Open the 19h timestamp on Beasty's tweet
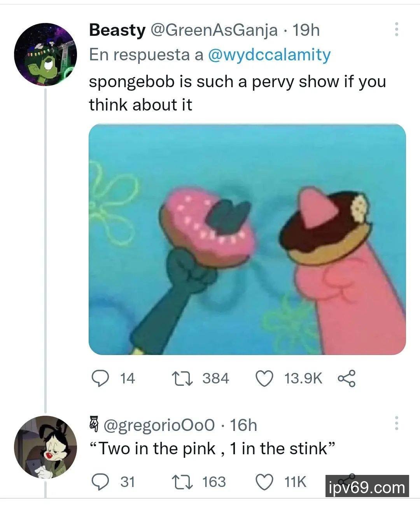The height and width of the screenshot is (508, 420). pyautogui.click(x=306, y=30)
